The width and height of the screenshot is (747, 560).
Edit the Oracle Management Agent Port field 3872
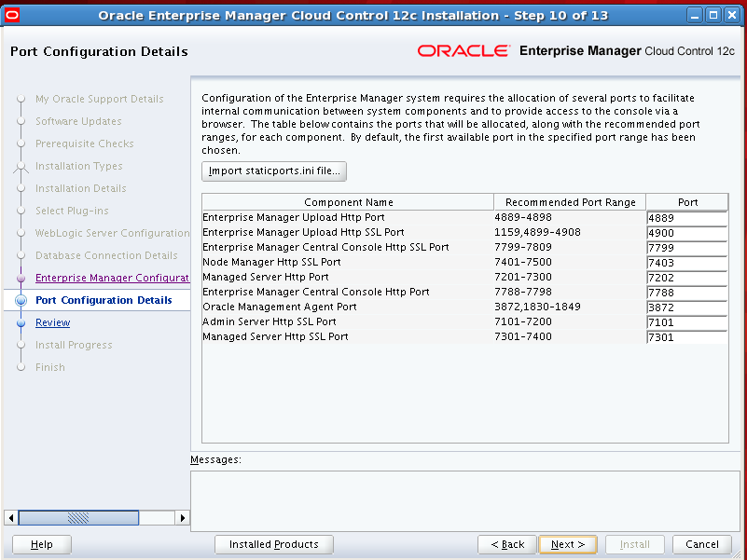click(x=687, y=307)
